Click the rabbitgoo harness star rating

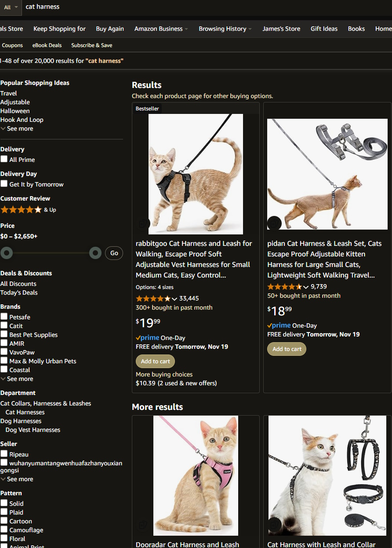tap(153, 299)
